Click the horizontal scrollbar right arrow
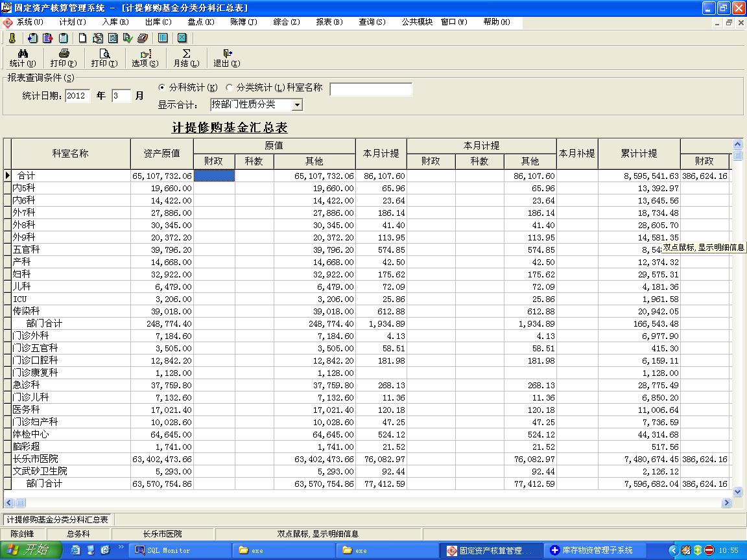 [x=726, y=502]
